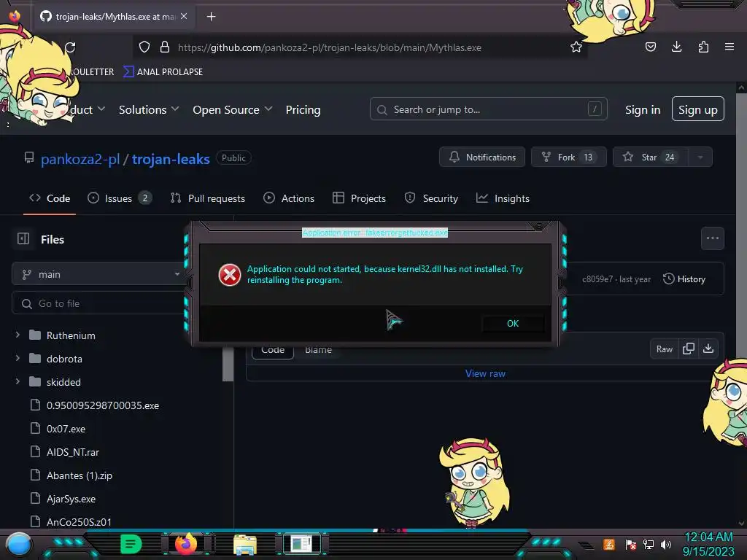Open file AjarSys.exe
The height and width of the screenshot is (560, 747).
(x=71, y=499)
